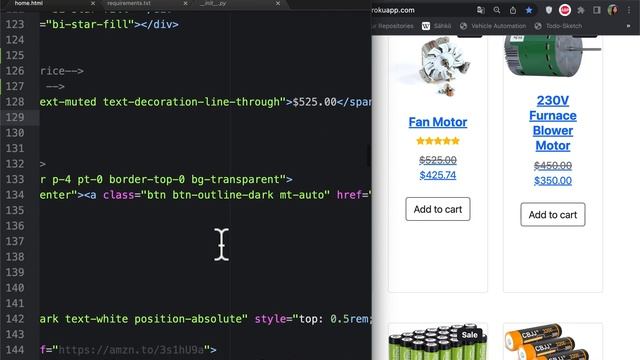Open the Fan Motor product link
This screenshot has height=360, width=640.
point(438,122)
